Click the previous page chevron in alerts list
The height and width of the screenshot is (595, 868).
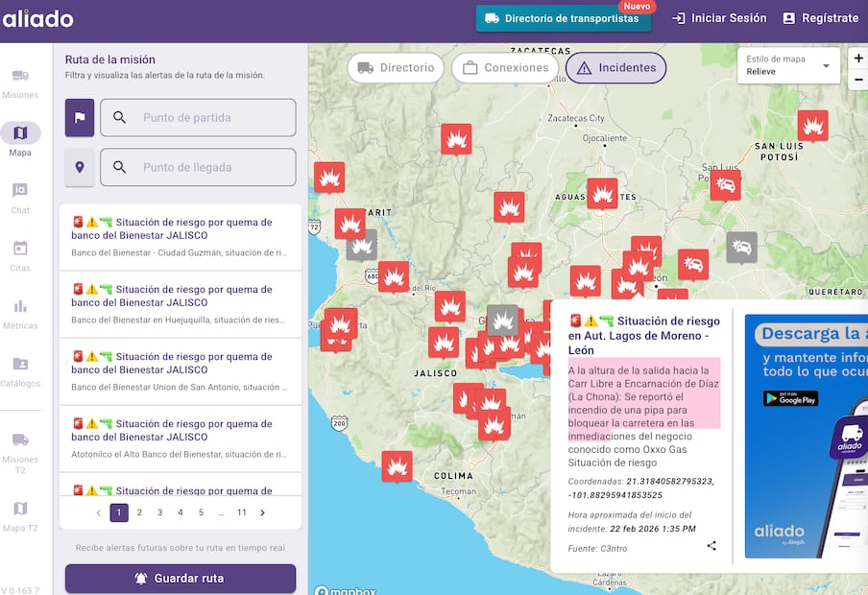[98, 512]
